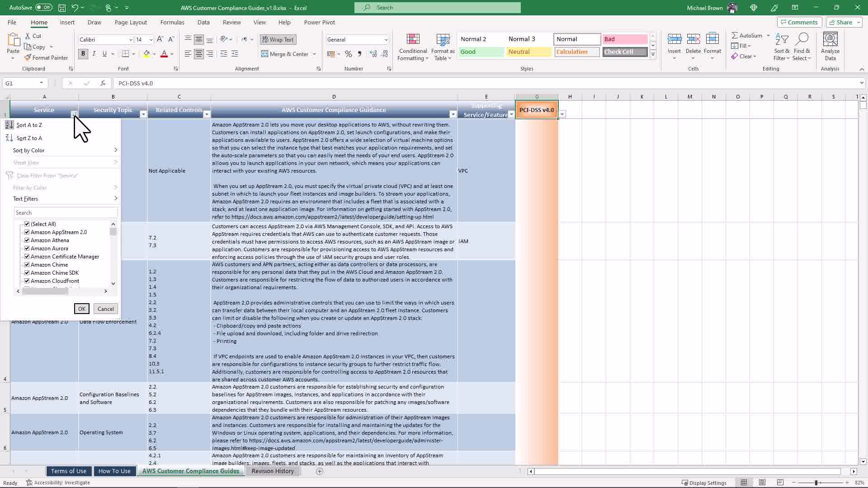Click the Italic formatting icon

[x=94, y=54]
